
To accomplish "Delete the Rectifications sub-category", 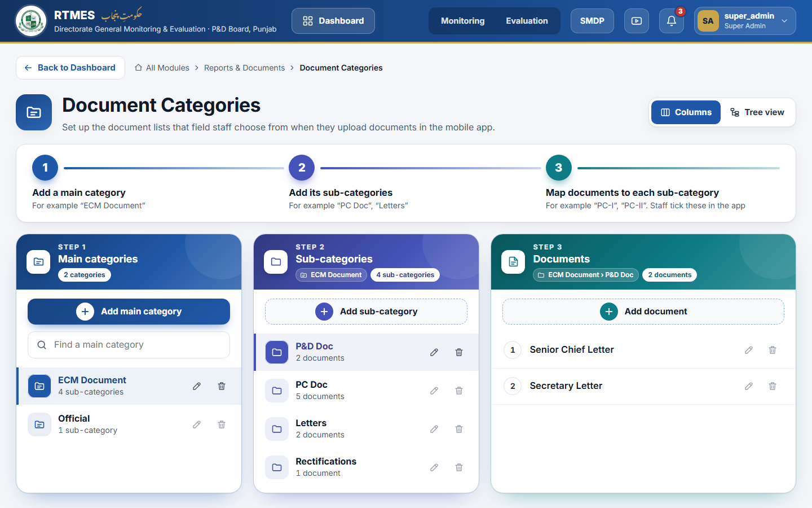I will click(x=459, y=467).
